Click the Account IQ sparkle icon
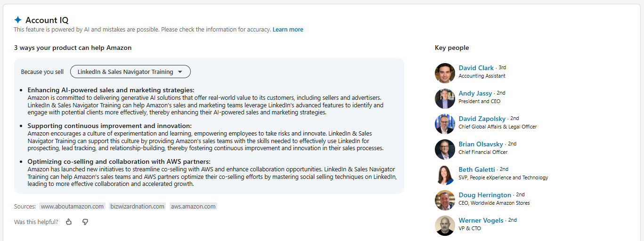This screenshot has height=241, width=644. [x=18, y=20]
